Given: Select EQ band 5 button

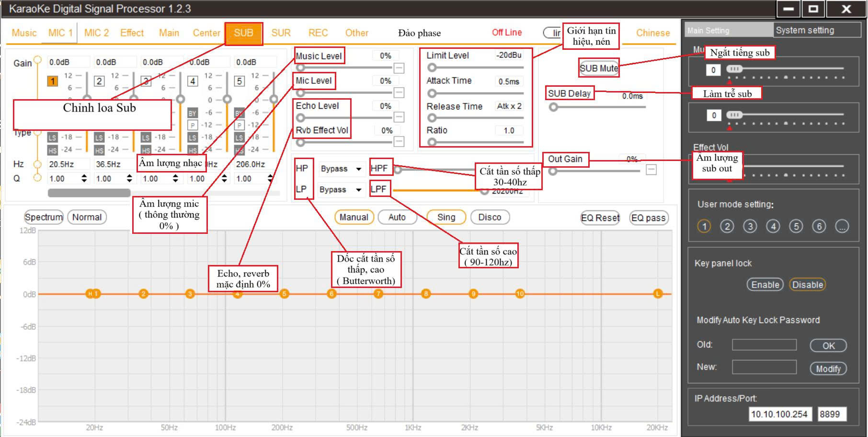Looking at the screenshot, I should tap(239, 81).
